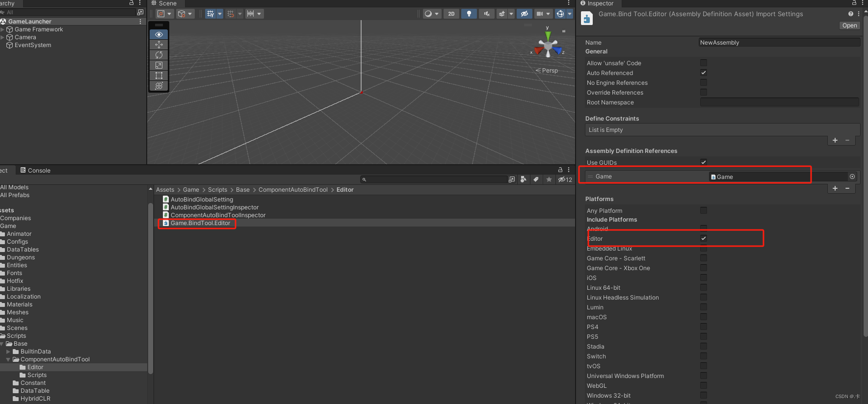Click the search scope icon in Project search
Viewport: 868px width, 404px height.
coord(512,179)
